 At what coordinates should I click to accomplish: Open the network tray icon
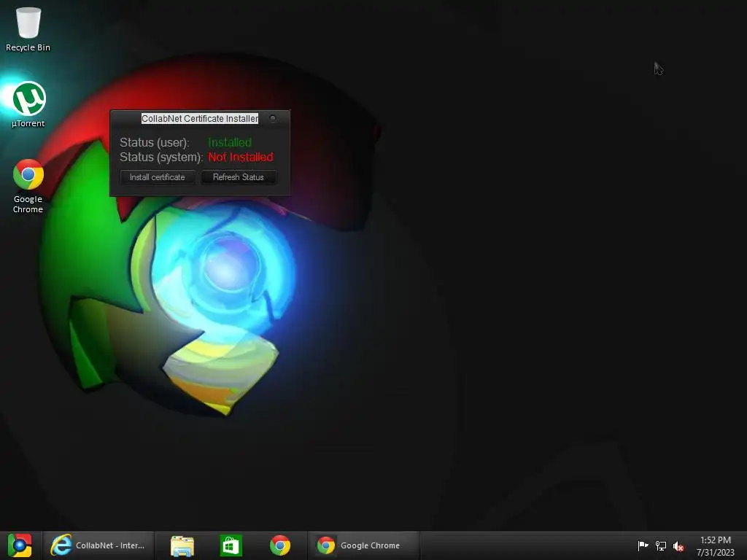(x=661, y=545)
